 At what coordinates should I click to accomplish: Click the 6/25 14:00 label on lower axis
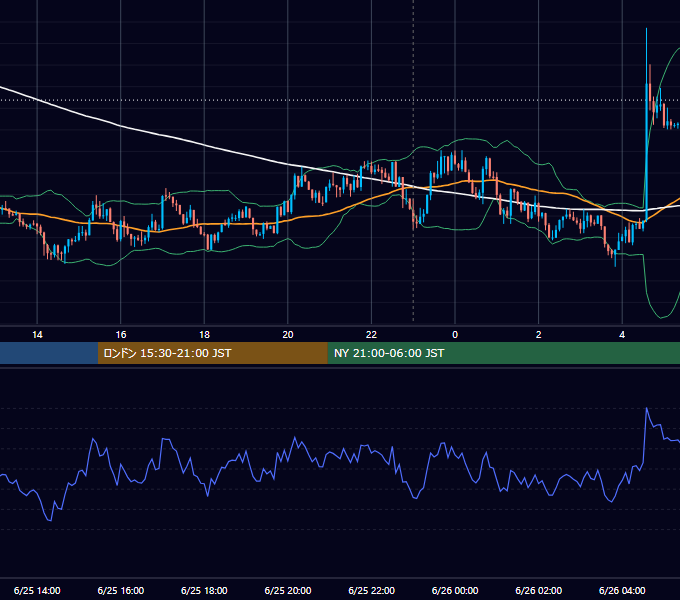pos(37,590)
